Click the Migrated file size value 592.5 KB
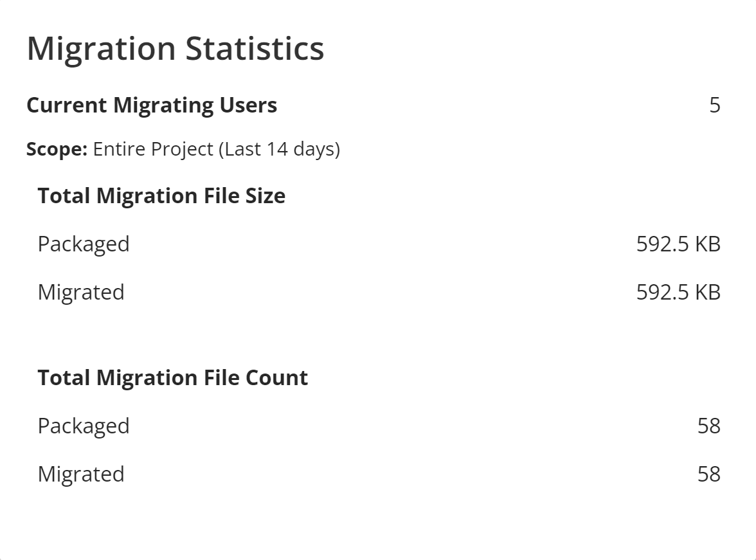Image resolution: width=756 pixels, height=560 pixels. click(678, 293)
